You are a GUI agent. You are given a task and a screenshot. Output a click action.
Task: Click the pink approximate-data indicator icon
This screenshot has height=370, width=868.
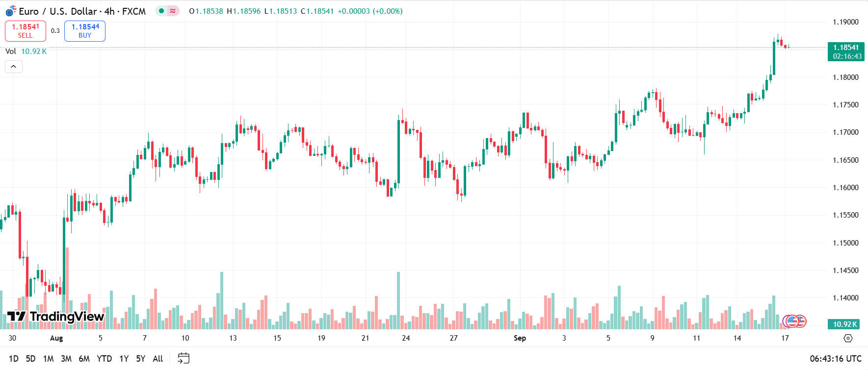173,11
